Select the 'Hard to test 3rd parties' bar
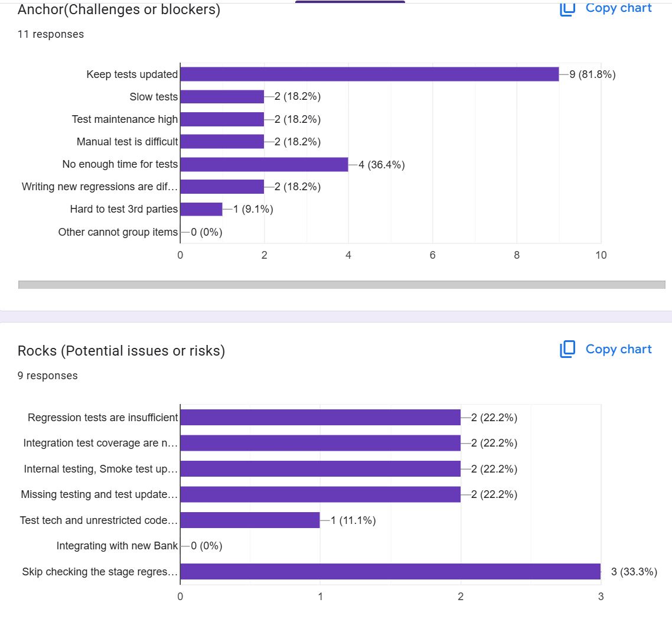The height and width of the screenshot is (622, 672). 201,209
